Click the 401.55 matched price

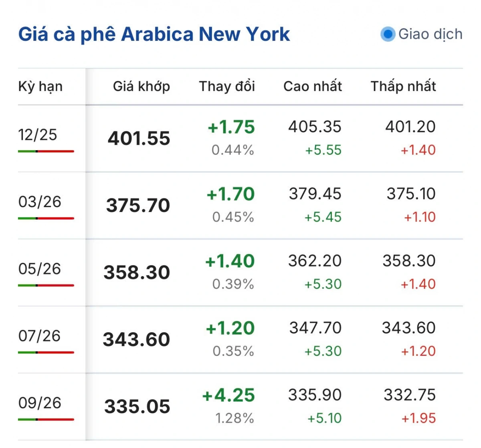tap(139, 138)
